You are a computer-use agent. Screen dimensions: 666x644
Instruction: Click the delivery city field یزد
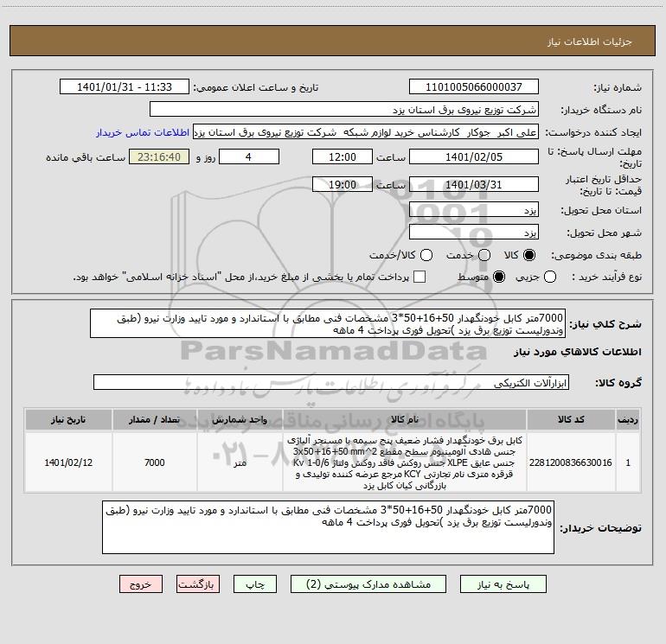[x=474, y=233]
